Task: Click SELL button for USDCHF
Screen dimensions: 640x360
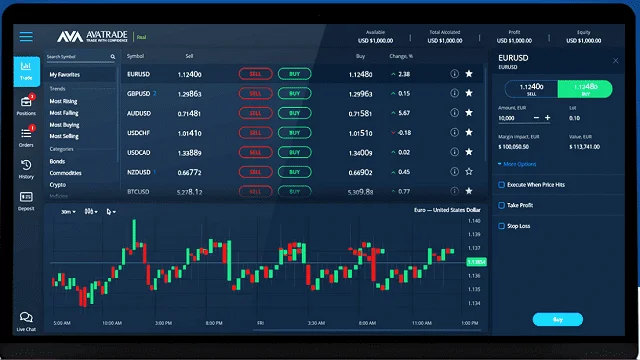Action: pos(256,133)
